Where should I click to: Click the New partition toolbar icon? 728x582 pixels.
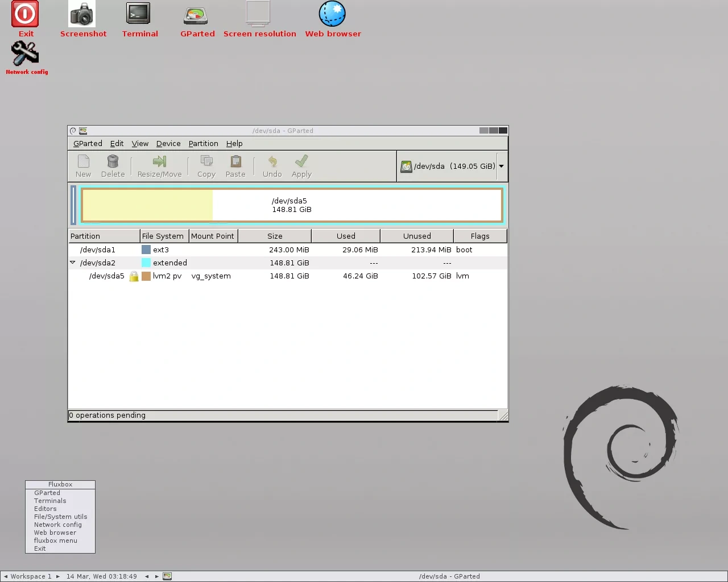[x=83, y=161]
